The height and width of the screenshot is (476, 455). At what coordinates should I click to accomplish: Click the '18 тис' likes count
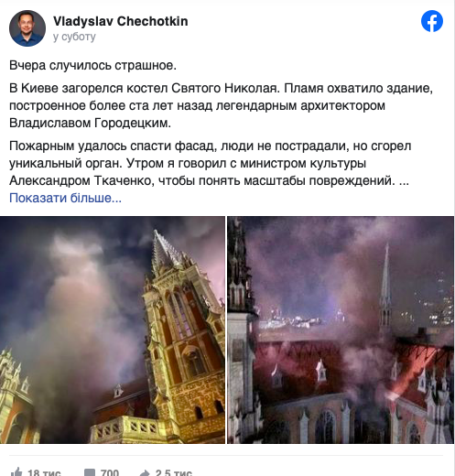(x=44, y=472)
